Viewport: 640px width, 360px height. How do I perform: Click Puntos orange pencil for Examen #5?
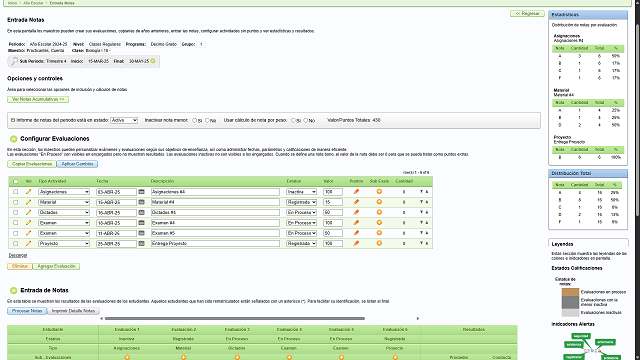(x=356, y=233)
